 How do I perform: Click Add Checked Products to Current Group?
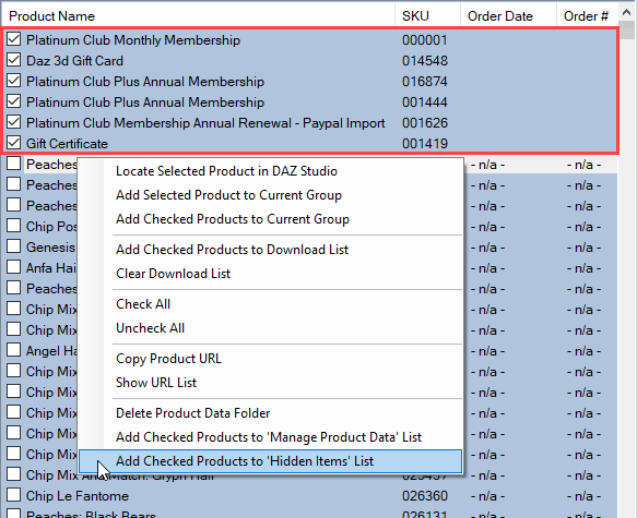pos(232,219)
